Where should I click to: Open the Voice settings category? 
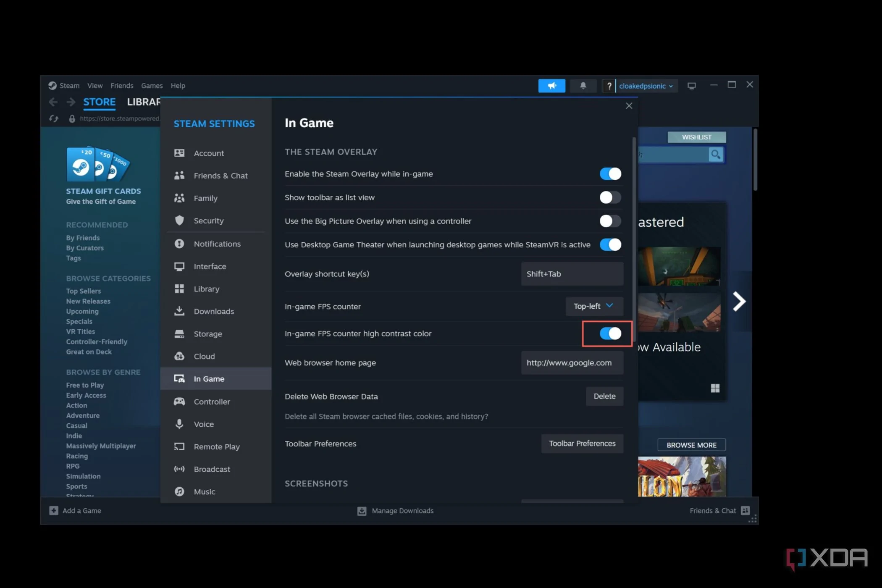[216, 424]
